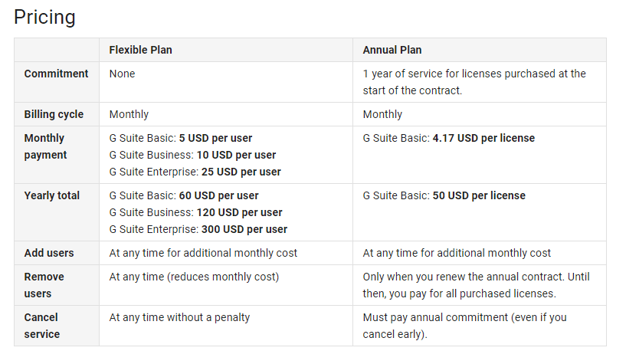Click the Add users row label
Image resolution: width=626 pixels, height=364 pixels.
click(49, 253)
